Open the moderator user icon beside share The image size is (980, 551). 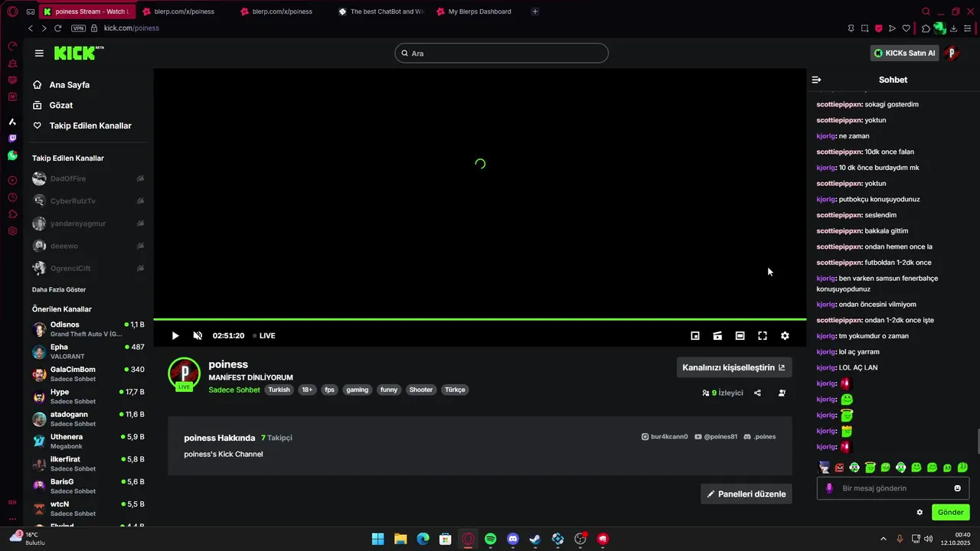click(782, 393)
